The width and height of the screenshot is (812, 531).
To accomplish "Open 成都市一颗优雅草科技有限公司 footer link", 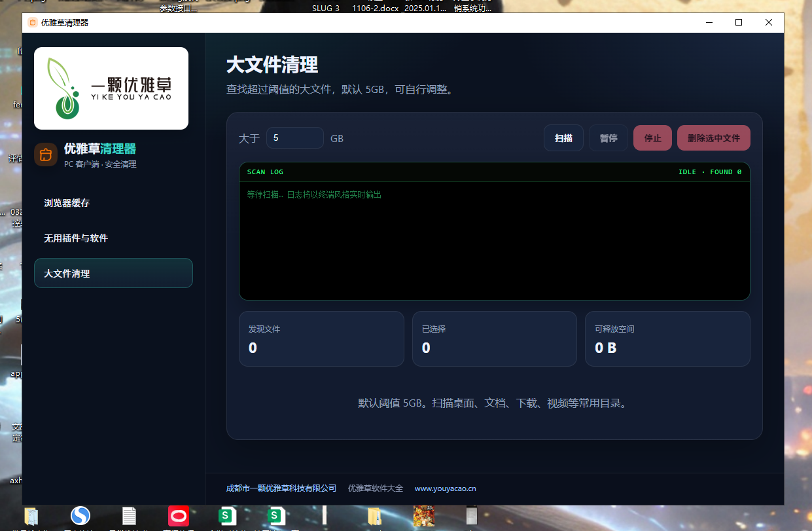I will pyautogui.click(x=281, y=488).
